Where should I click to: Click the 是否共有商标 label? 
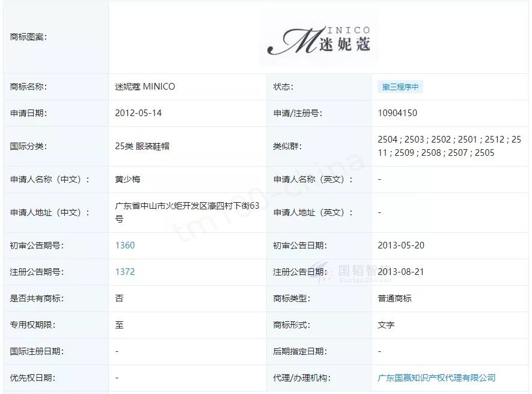click(37, 298)
